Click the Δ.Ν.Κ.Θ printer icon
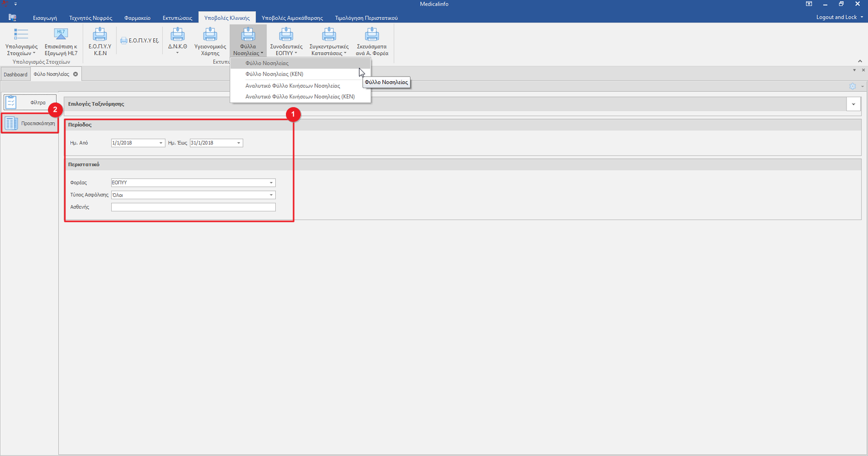868x456 pixels. [177, 35]
